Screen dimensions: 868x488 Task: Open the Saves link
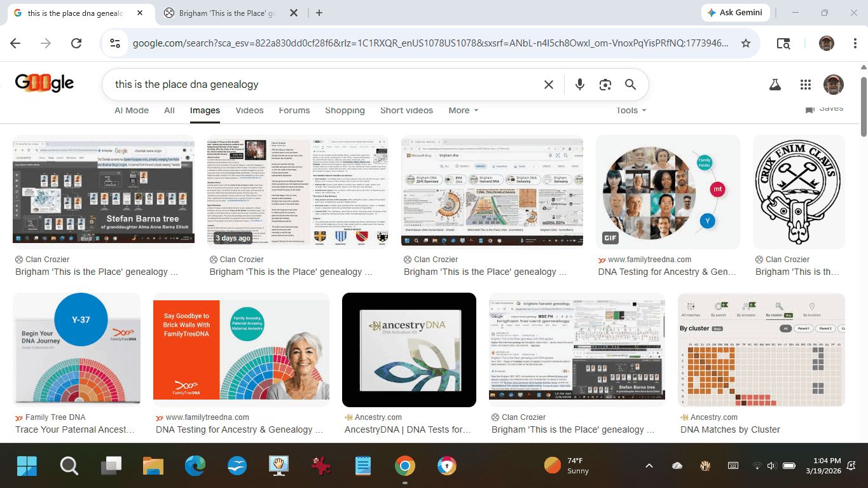coord(825,109)
